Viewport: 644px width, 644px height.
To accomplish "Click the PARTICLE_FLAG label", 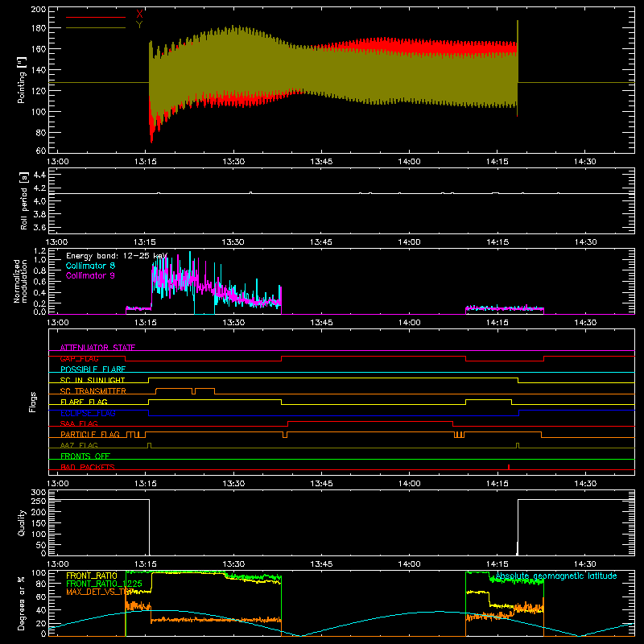I will [x=90, y=435].
